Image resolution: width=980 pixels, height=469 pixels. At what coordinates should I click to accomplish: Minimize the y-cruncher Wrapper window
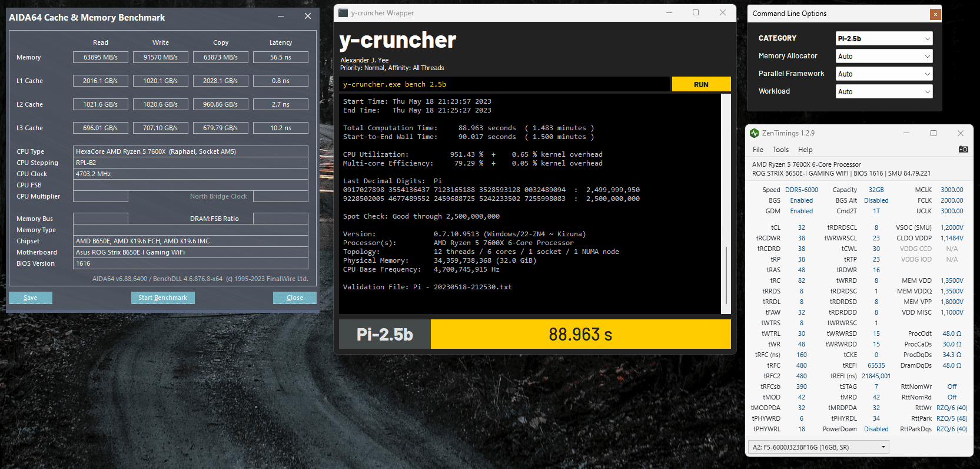pos(669,12)
